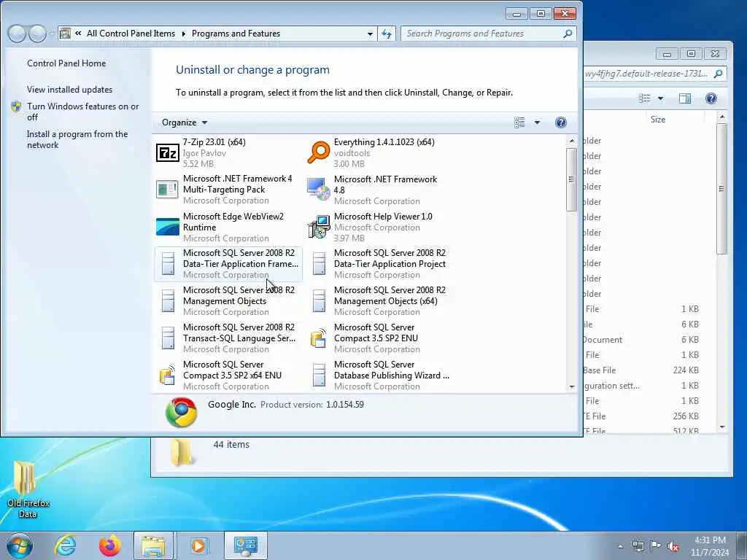Click the Action Center flag tray icon
This screenshot has width=747, height=560.
click(x=655, y=546)
